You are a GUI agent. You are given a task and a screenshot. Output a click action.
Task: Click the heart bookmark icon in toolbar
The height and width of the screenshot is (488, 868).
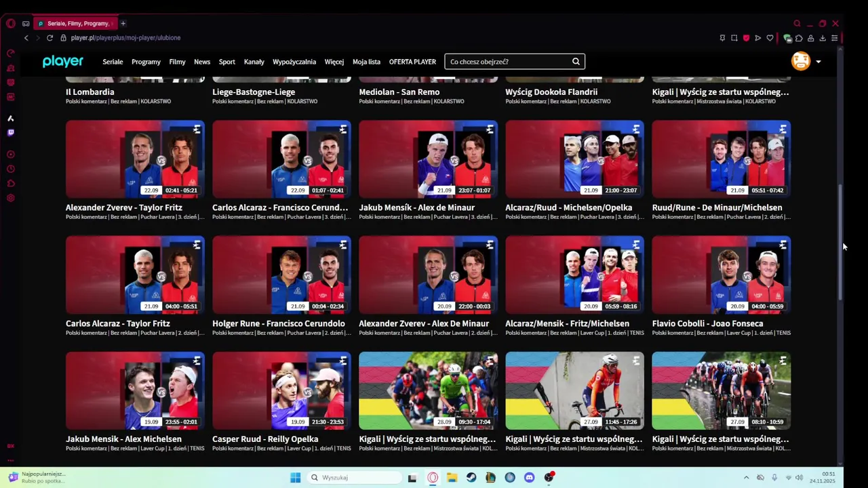[770, 38]
